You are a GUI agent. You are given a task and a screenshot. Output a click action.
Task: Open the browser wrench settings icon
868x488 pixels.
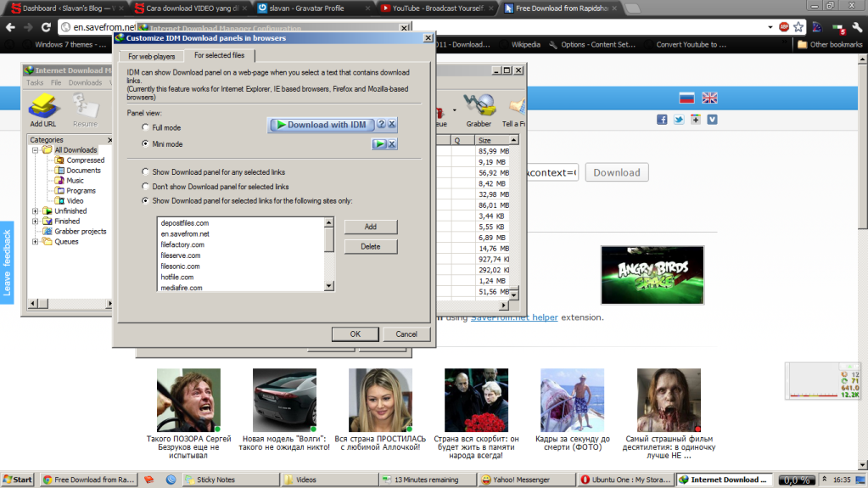[x=856, y=27]
